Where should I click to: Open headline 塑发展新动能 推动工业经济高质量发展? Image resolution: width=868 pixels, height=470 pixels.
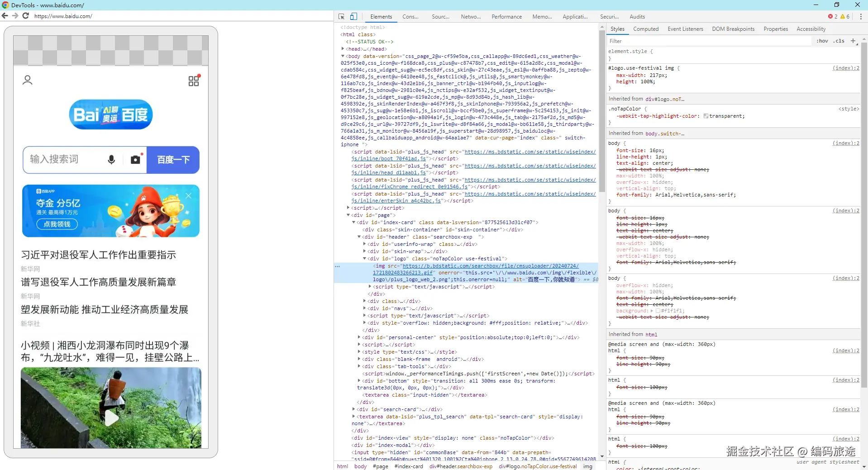[x=105, y=310]
